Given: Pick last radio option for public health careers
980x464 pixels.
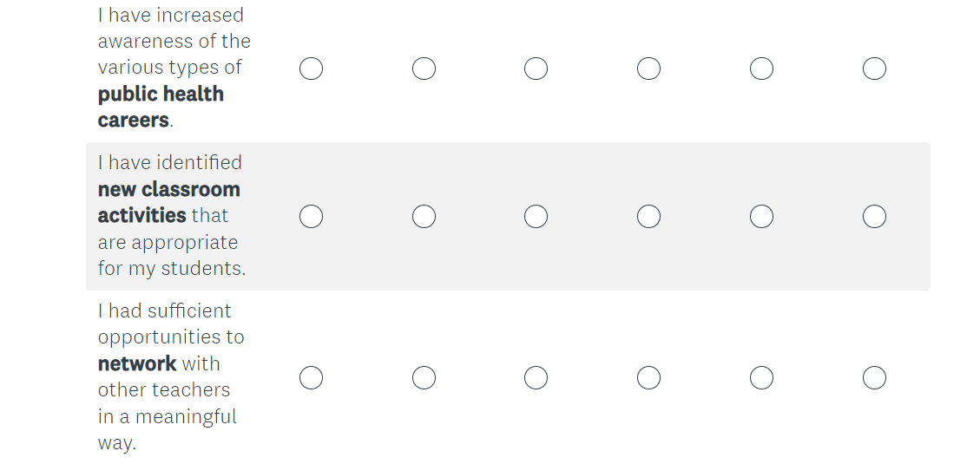Looking at the screenshot, I should (x=874, y=69).
